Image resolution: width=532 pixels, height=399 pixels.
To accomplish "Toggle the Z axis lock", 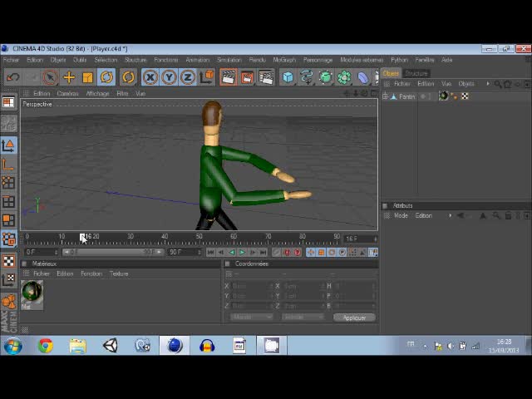I will pyautogui.click(x=188, y=77).
